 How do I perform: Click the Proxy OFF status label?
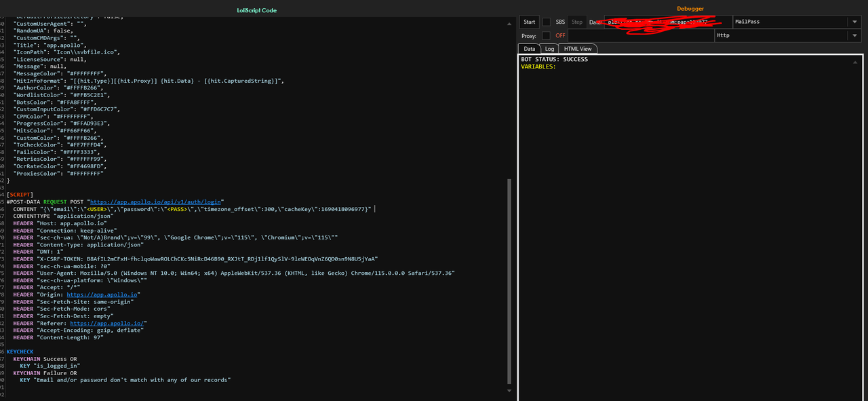560,36
